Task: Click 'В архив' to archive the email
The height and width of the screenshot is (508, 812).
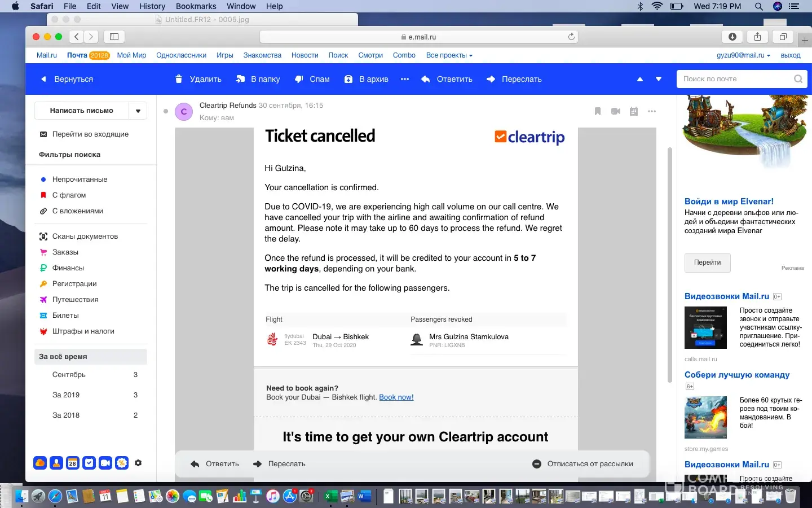Action: click(x=367, y=79)
